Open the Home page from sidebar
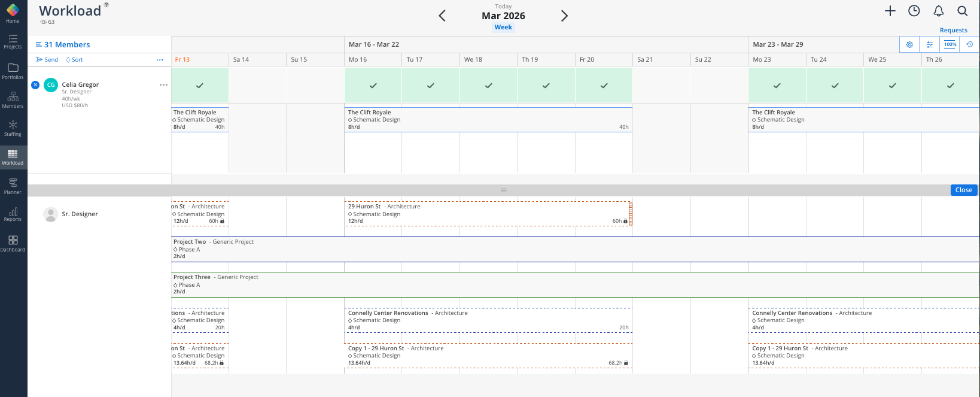The image size is (980, 397). pyautogui.click(x=13, y=13)
